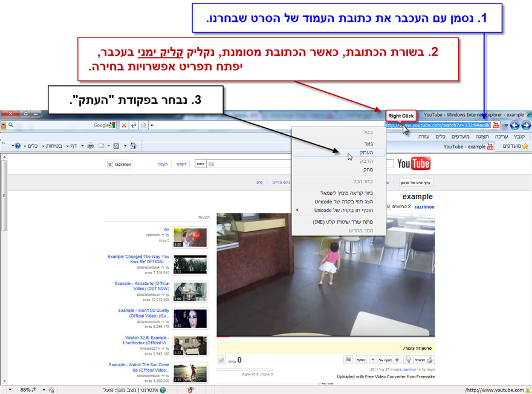
Task: Click the Print icon in command bar
Action: (91, 146)
